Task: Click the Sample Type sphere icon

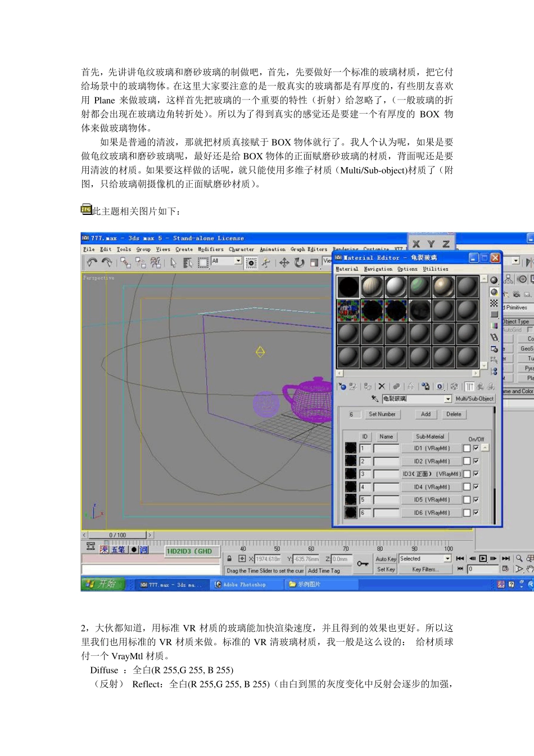Action: tap(494, 280)
